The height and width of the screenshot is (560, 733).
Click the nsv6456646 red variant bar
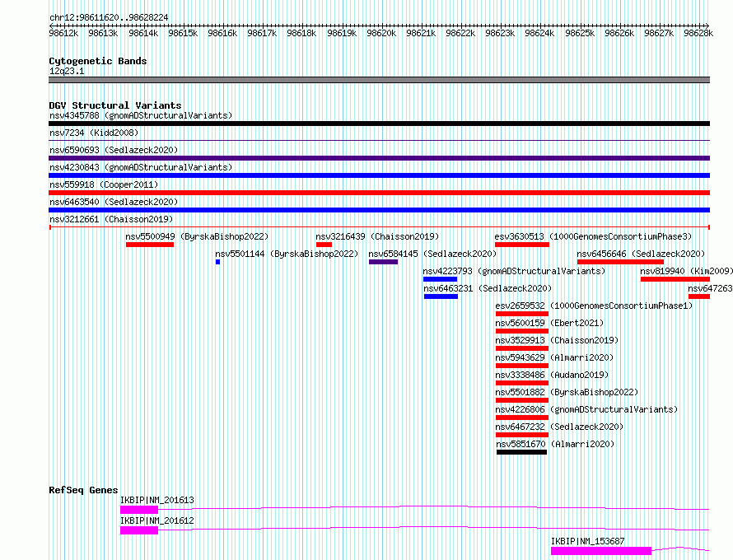[x=620, y=262]
